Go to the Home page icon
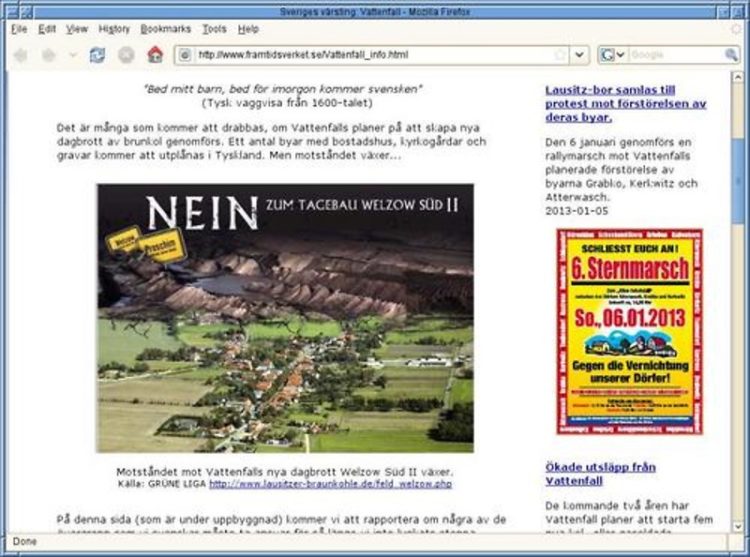Image resolution: width=750 pixels, height=557 pixels. (x=155, y=54)
